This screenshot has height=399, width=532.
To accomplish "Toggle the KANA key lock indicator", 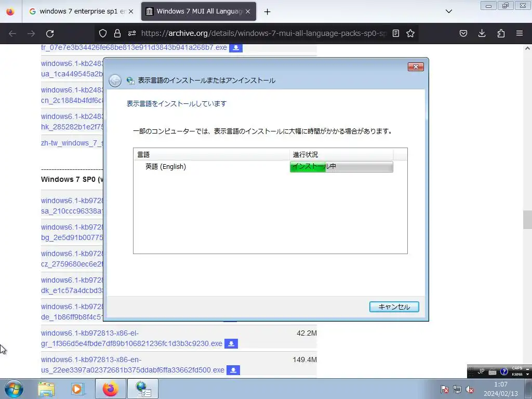I will [517, 374].
